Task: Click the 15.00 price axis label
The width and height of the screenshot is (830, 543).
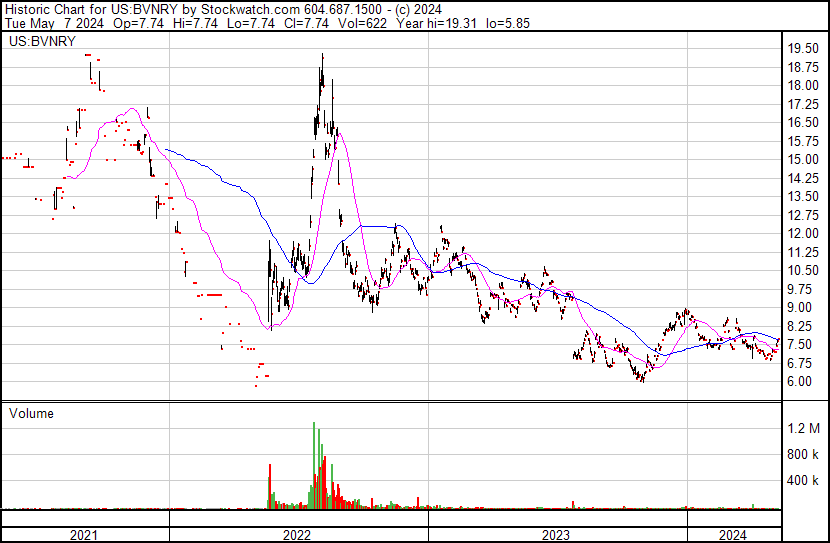Action: pos(805,159)
